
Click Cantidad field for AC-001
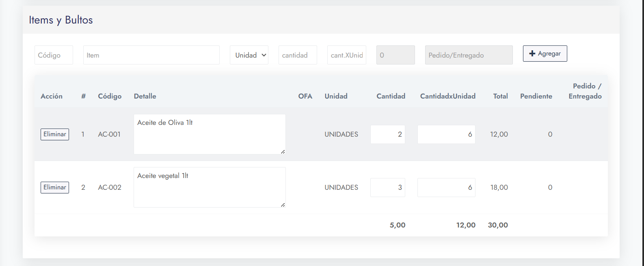[387, 134]
